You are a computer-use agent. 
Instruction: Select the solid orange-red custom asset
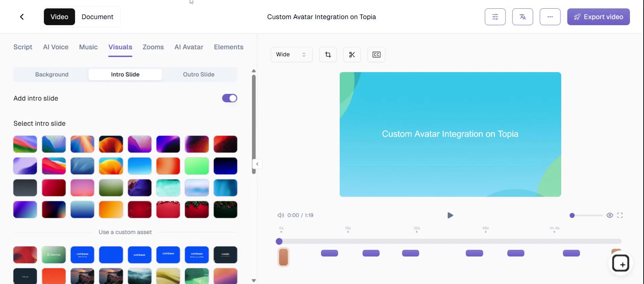[54, 276]
